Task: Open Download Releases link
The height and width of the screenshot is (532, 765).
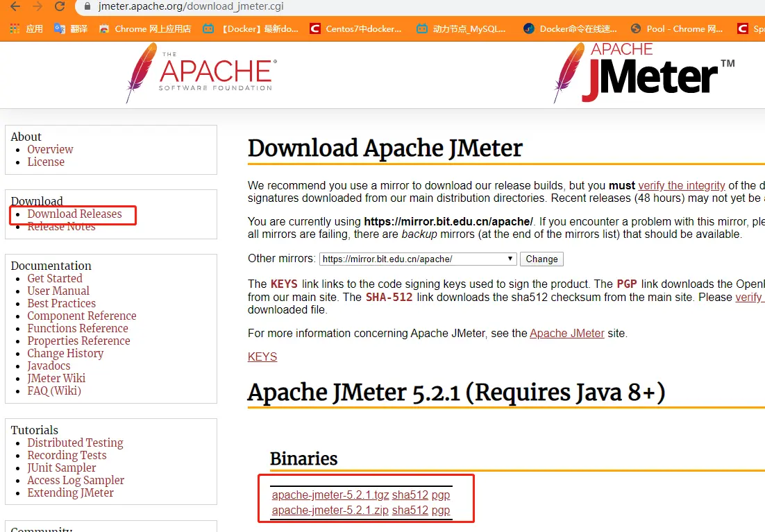Action: (75, 214)
